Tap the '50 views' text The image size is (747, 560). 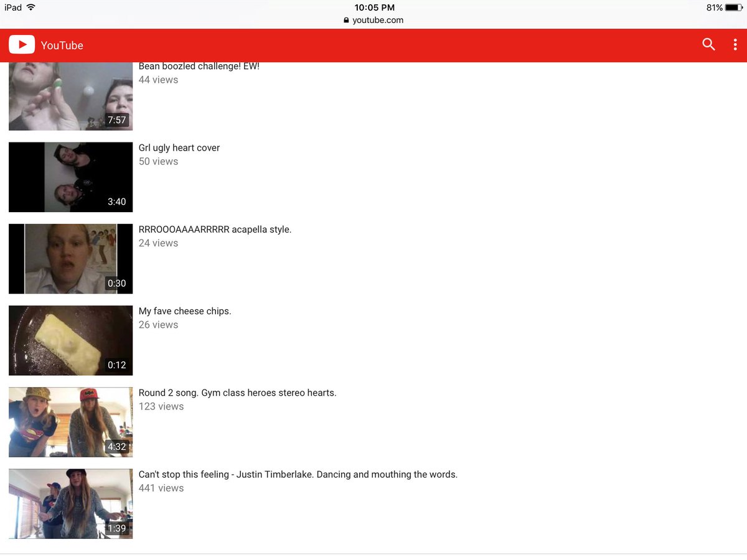click(x=158, y=161)
